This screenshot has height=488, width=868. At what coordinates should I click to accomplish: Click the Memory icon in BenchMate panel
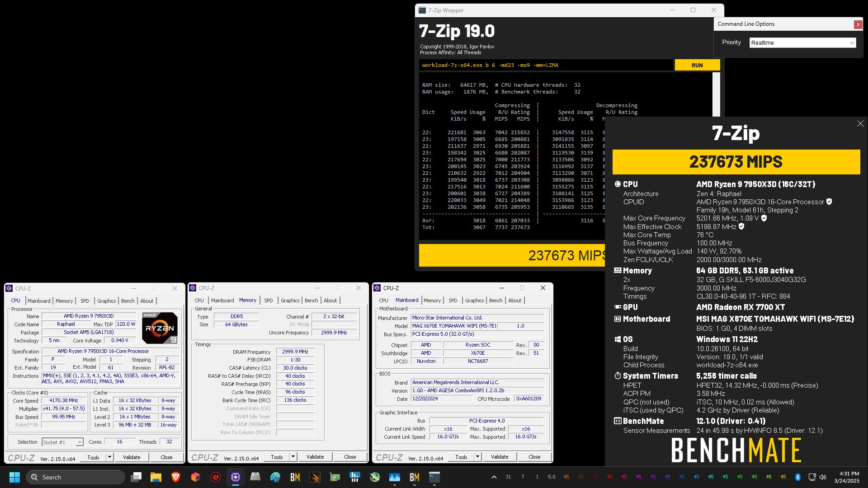[x=618, y=271]
